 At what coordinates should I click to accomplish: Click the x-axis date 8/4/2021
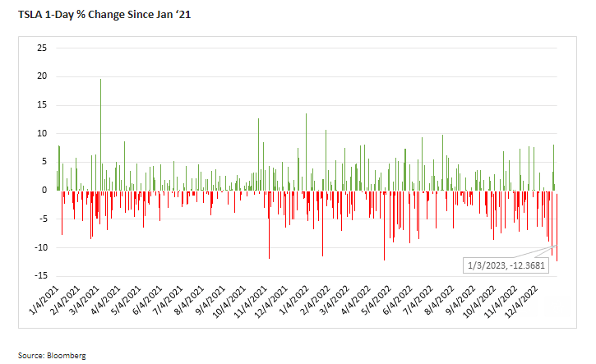189,300
